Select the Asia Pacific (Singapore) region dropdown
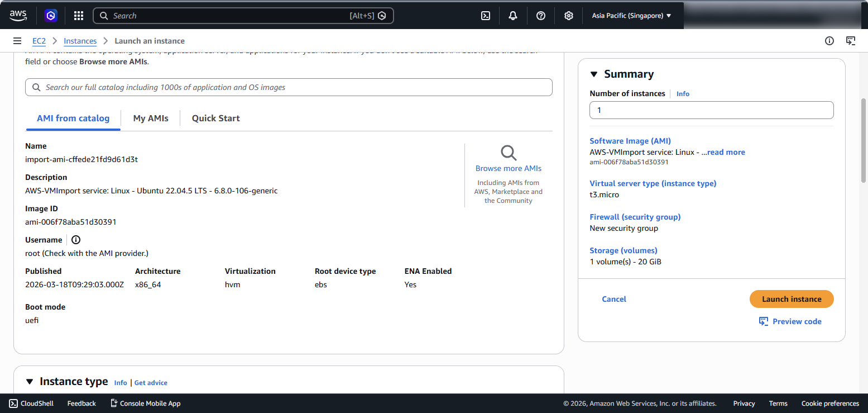Image resolution: width=868 pixels, height=413 pixels. 632,16
